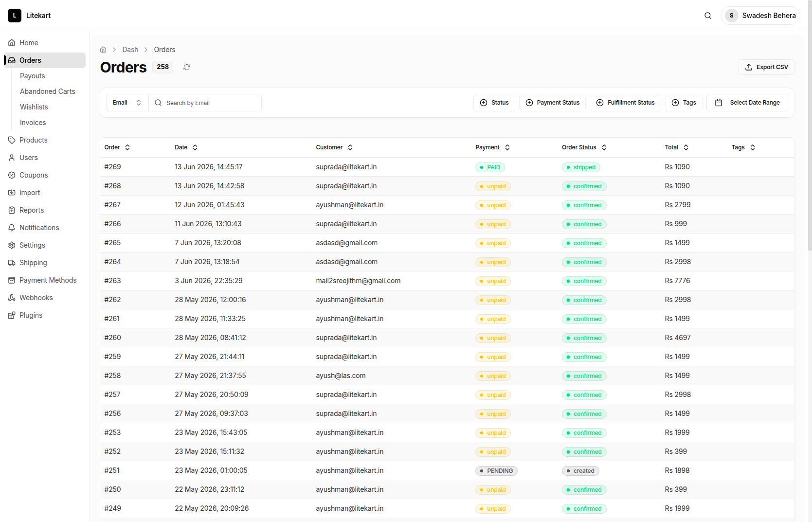This screenshot has height=522, width=812.
Task: Open Abandoned Carts in the sidebar
Action: click(48, 91)
